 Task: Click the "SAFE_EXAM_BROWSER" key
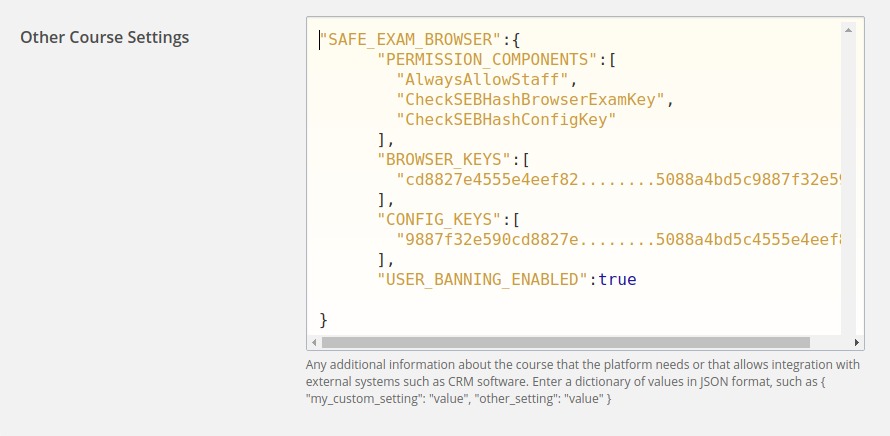pyautogui.click(x=411, y=40)
